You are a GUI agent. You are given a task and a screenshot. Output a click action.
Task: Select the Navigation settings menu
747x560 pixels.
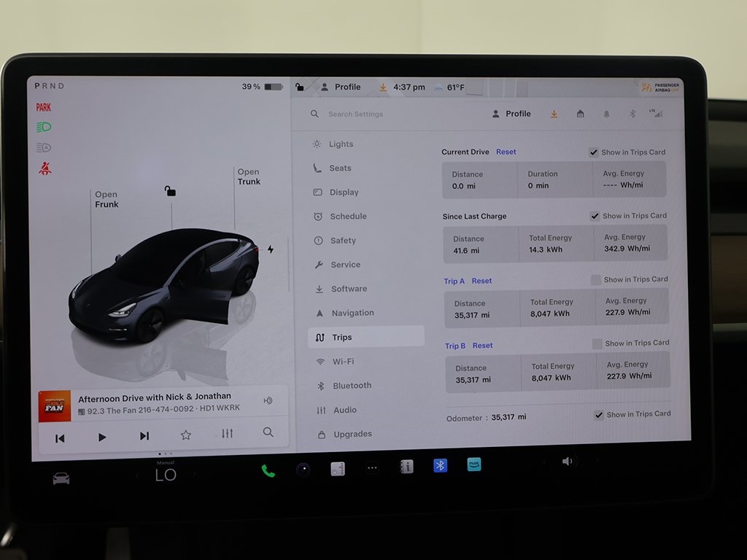(x=352, y=313)
